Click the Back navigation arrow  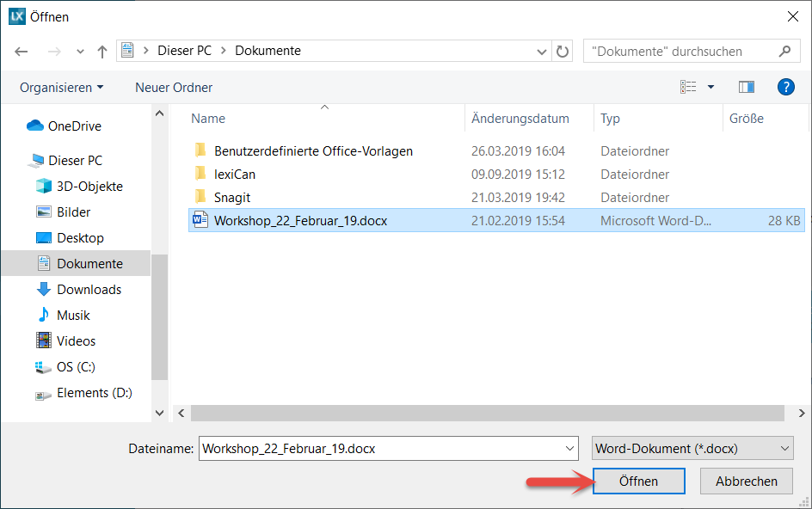[22, 52]
